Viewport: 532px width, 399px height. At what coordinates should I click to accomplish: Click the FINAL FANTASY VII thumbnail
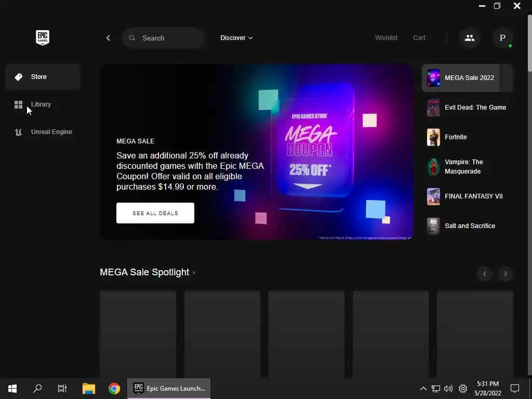tap(433, 196)
